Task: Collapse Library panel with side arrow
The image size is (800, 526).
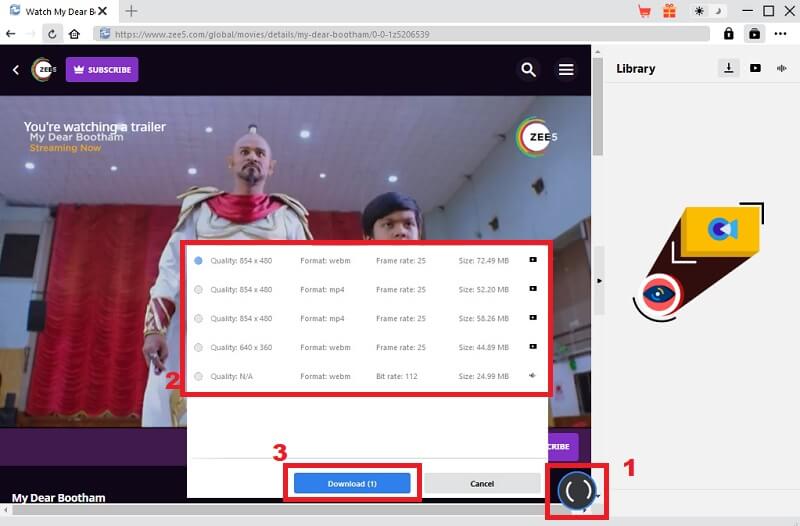Action: pos(599,281)
